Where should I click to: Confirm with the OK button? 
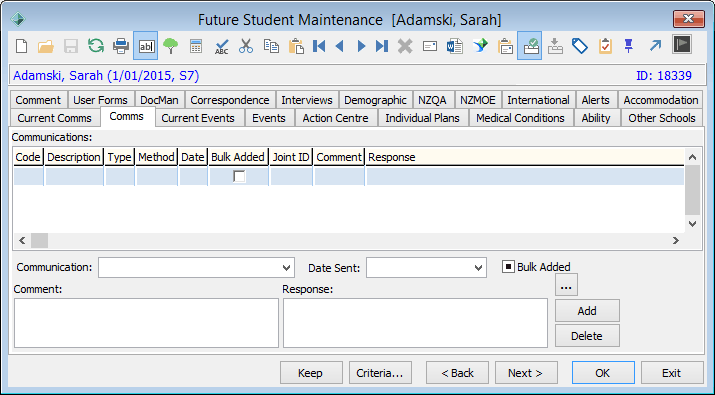tap(603, 373)
